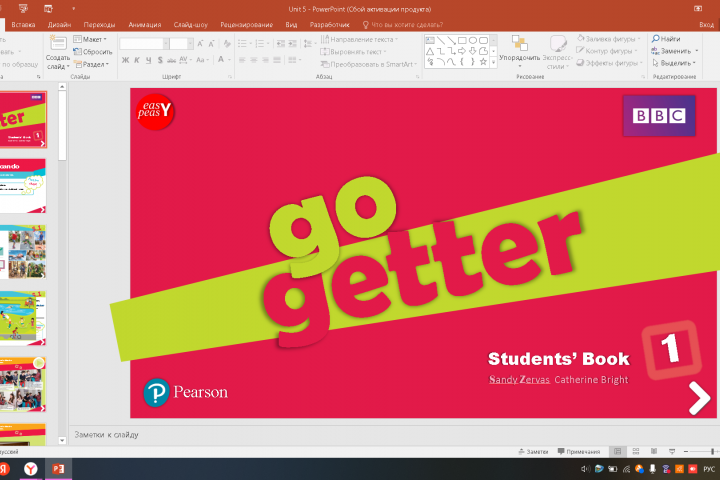Open the font name combo box

pos(144,44)
